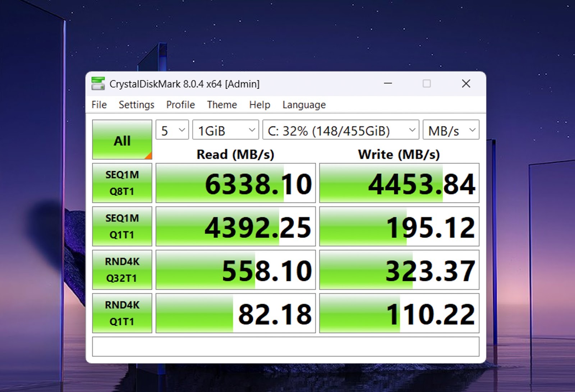The image size is (575, 392).
Task: Click the empty comment field at bottom
Action: point(286,347)
